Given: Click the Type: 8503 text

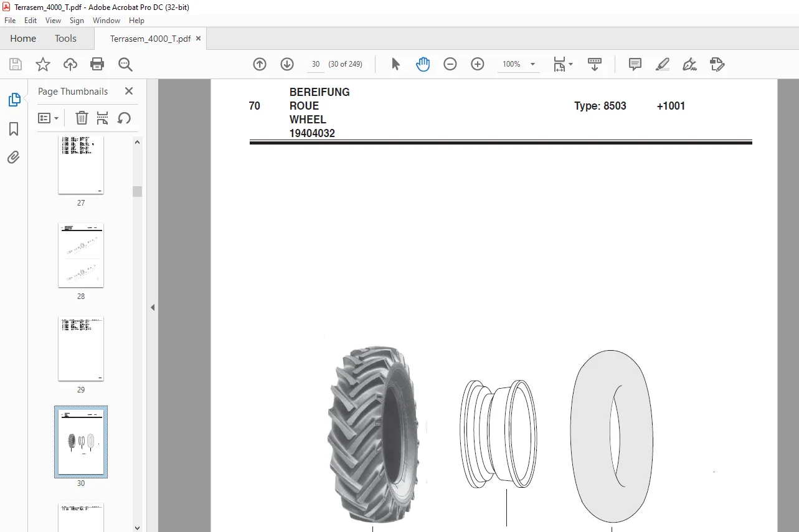Looking at the screenshot, I should (600, 106).
